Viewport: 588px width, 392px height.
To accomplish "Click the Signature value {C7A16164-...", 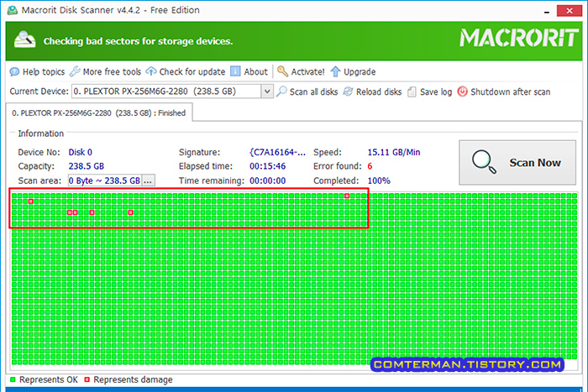I will 277,152.
